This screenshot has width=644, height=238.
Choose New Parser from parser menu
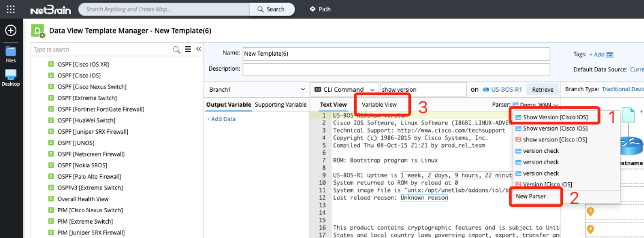[x=530, y=196]
